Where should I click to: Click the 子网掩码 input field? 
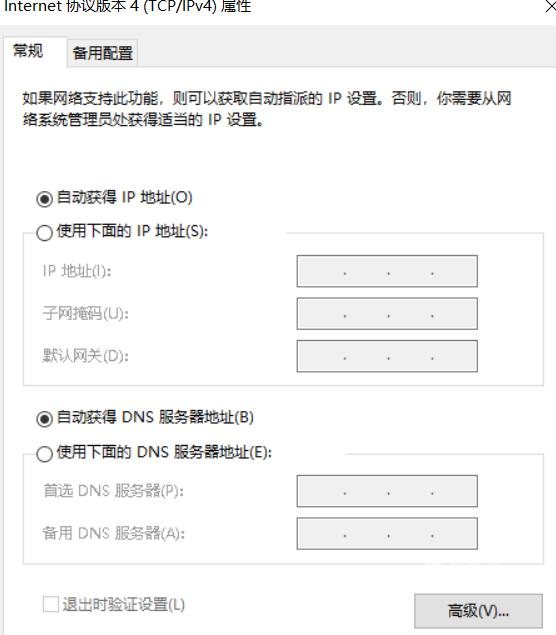pos(387,313)
